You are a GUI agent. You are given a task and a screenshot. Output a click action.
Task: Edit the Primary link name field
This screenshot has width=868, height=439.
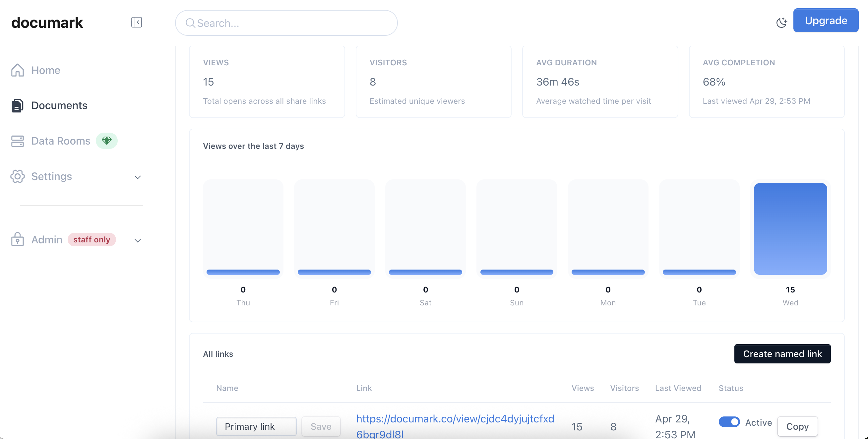[x=256, y=426]
